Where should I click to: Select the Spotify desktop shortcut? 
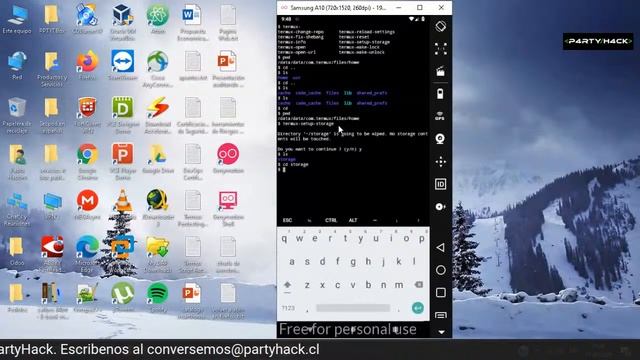(158, 298)
